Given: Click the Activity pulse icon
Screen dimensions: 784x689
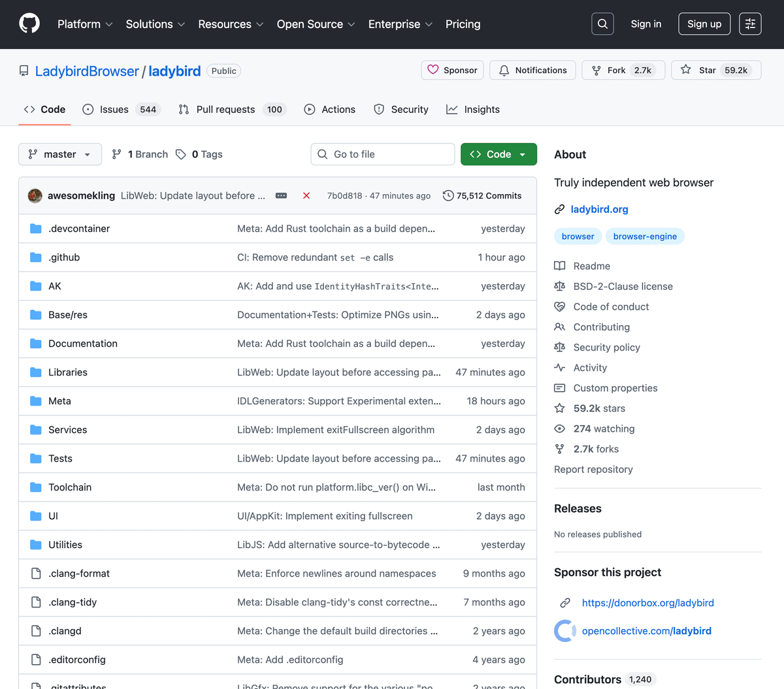Looking at the screenshot, I should tap(560, 368).
